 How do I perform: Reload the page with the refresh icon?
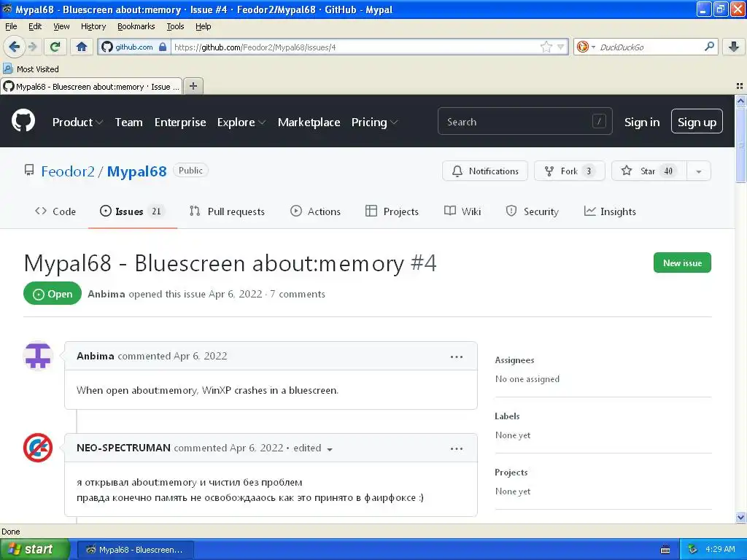coord(55,47)
